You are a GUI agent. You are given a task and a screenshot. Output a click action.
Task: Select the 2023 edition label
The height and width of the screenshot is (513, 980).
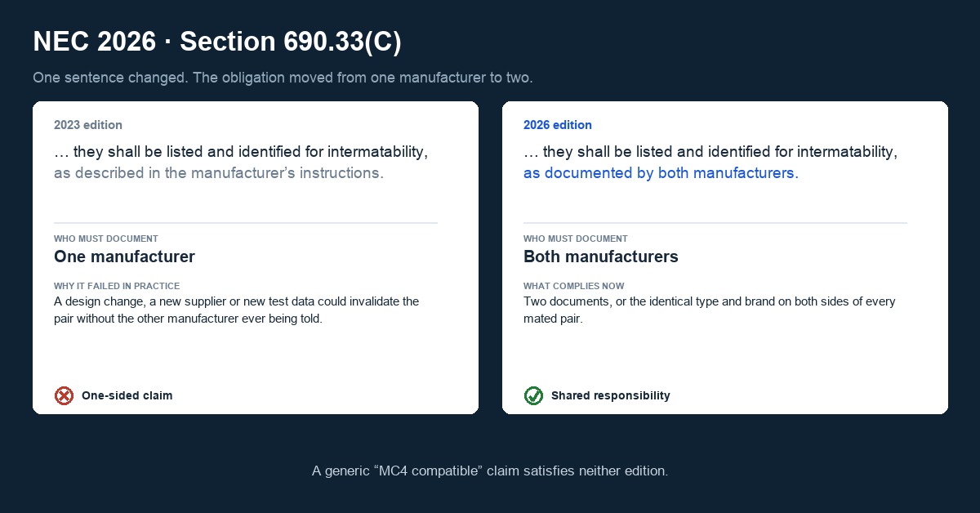point(88,125)
